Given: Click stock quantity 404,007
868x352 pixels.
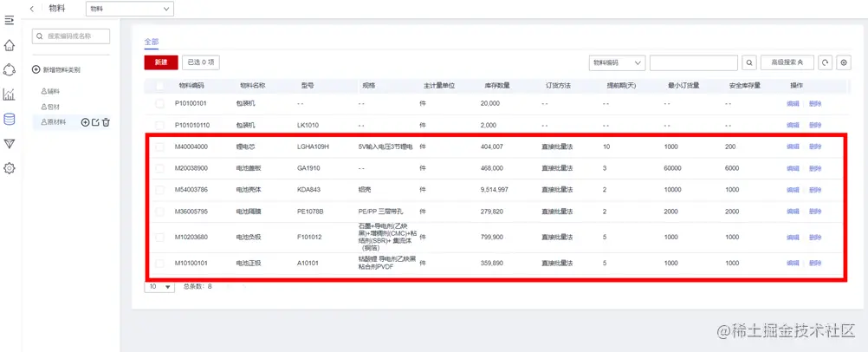Looking at the screenshot, I should (491, 147).
